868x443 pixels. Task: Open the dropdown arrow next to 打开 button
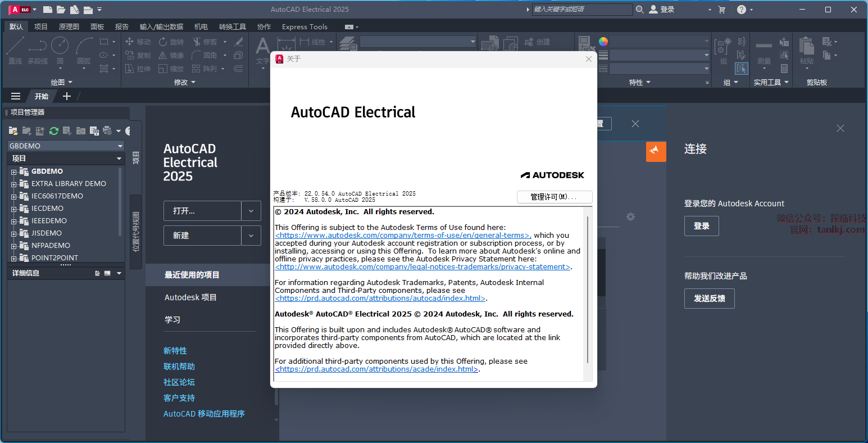click(251, 211)
